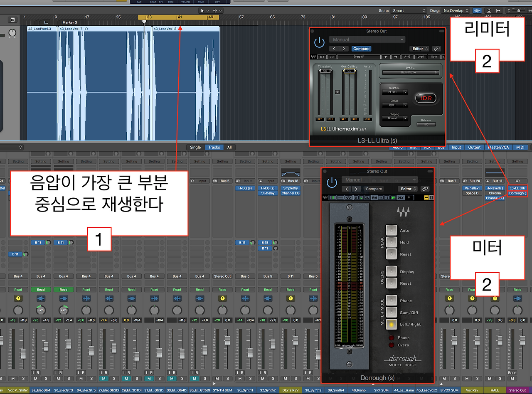
Task: Open the Snap Smart dropdown
Action: point(409,10)
